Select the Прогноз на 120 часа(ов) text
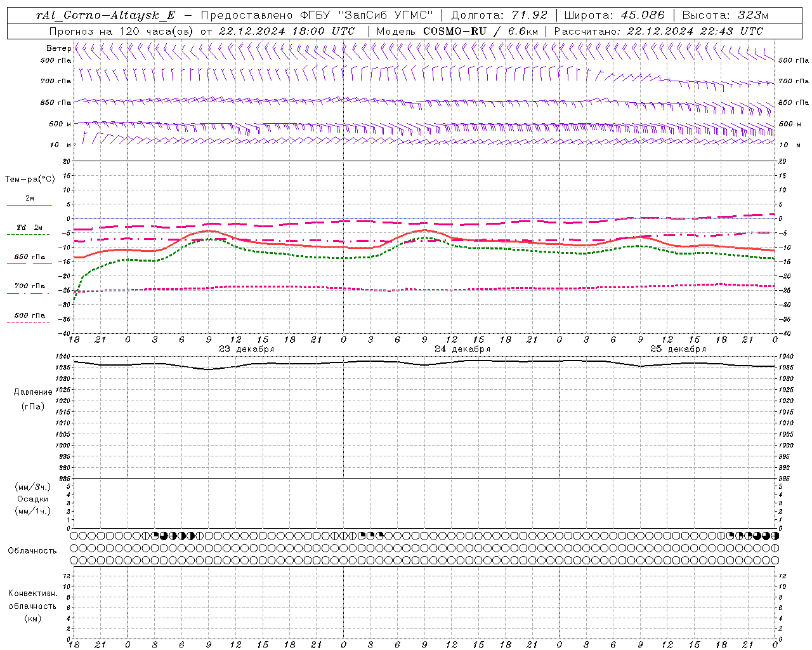 tap(122, 31)
